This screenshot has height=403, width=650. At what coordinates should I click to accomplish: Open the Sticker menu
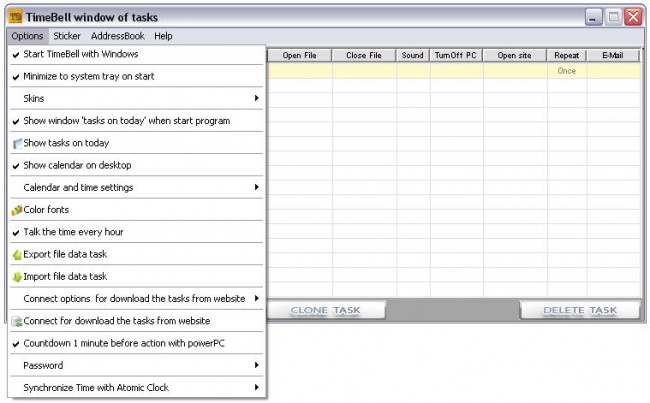click(x=67, y=36)
